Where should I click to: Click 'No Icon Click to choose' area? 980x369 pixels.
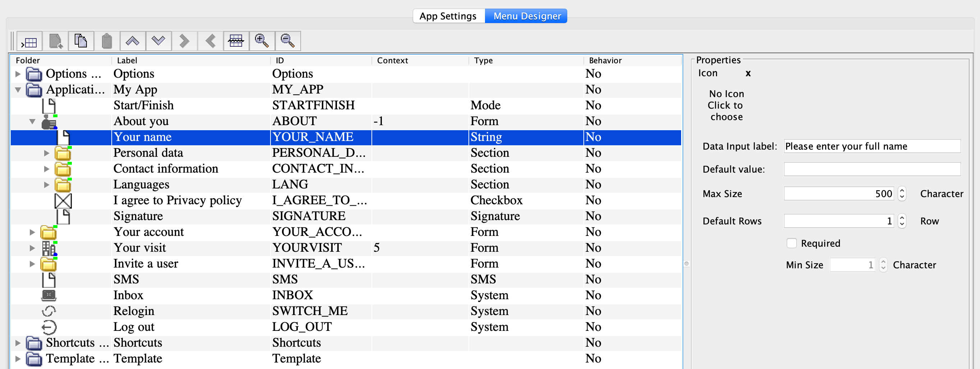[726, 105]
